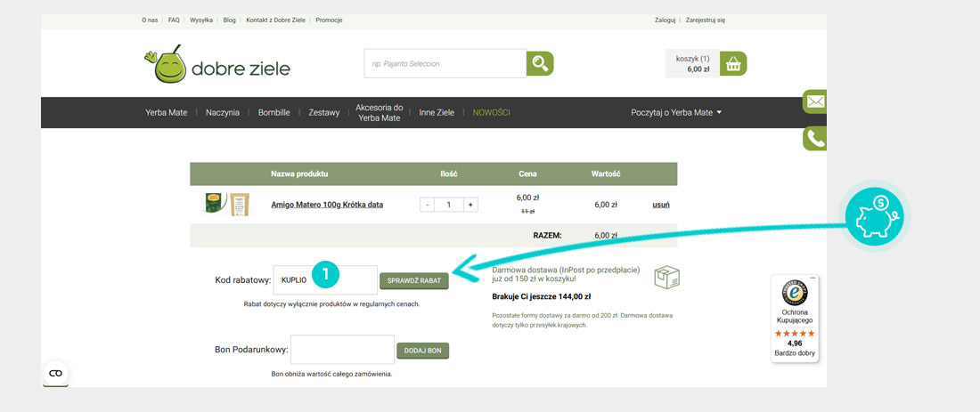980x412 pixels.
Task: Click the phone side icon
Action: tap(814, 139)
